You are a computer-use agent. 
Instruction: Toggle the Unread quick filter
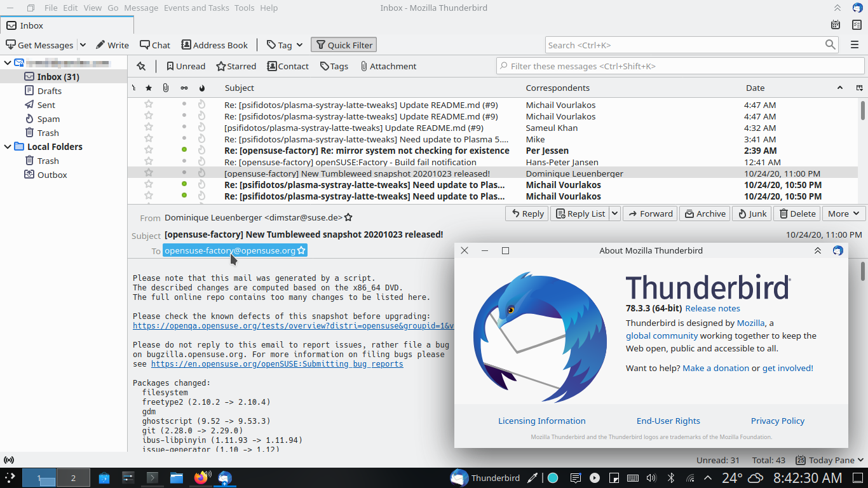[186, 66]
